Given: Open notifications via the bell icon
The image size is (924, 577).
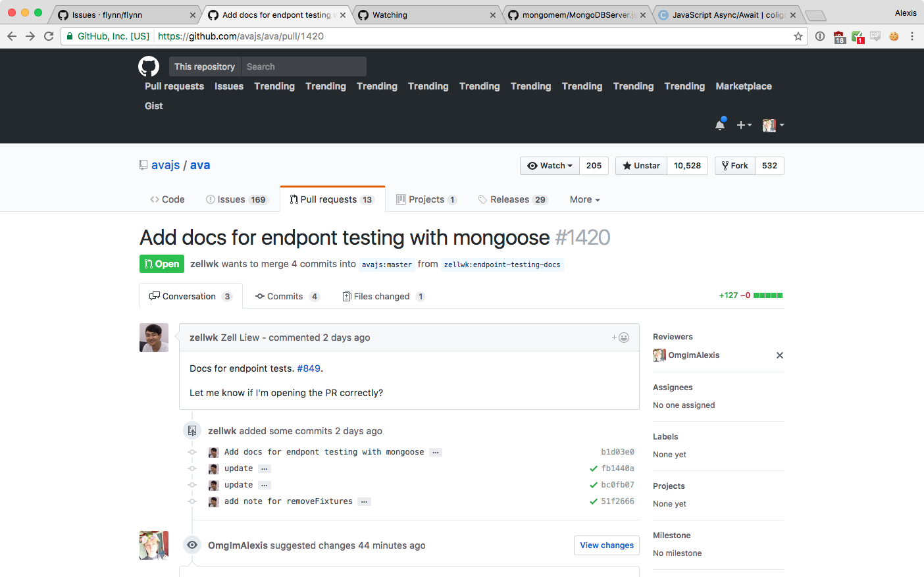Looking at the screenshot, I should (720, 125).
